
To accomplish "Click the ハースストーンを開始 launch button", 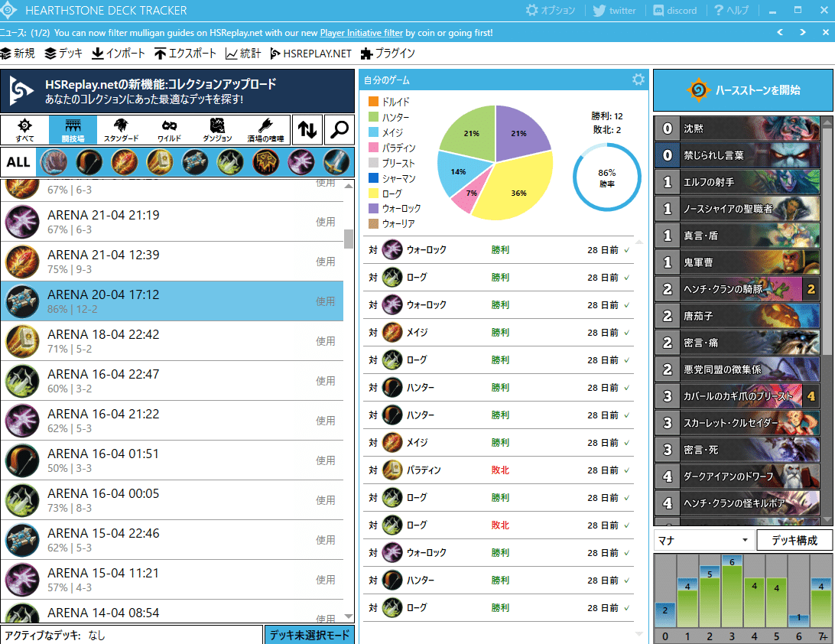I will pos(743,90).
